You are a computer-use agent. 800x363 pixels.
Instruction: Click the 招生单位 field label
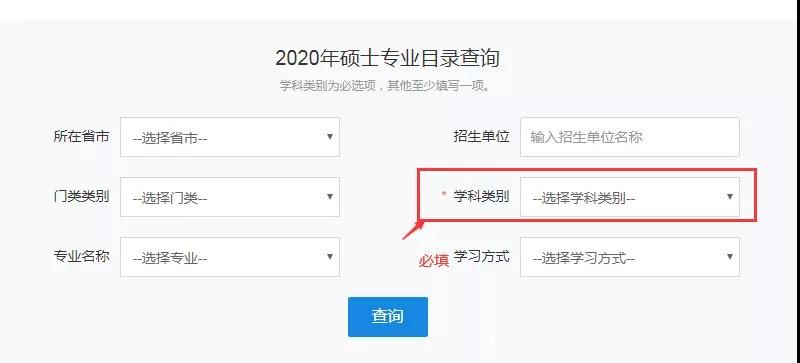pyautogui.click(x=481, y=136)
